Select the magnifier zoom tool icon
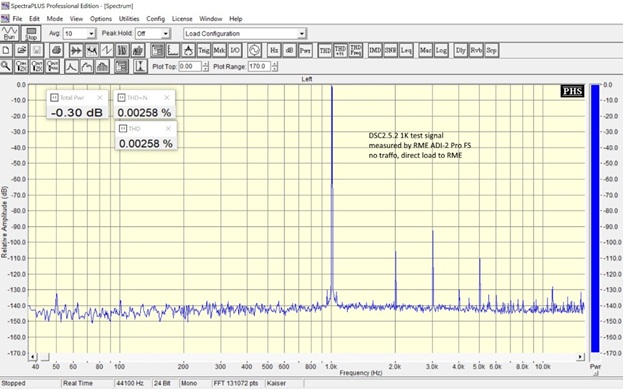Screen dimensions: 623x389 (6, 66)
